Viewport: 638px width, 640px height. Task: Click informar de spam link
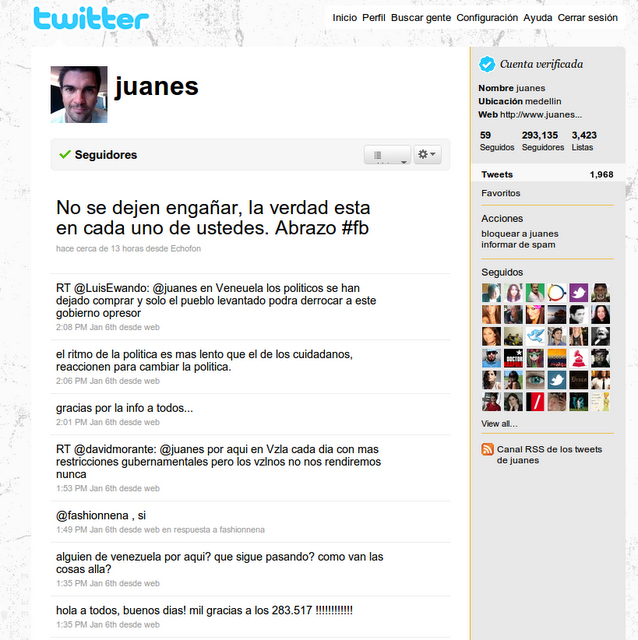[517, 244]
